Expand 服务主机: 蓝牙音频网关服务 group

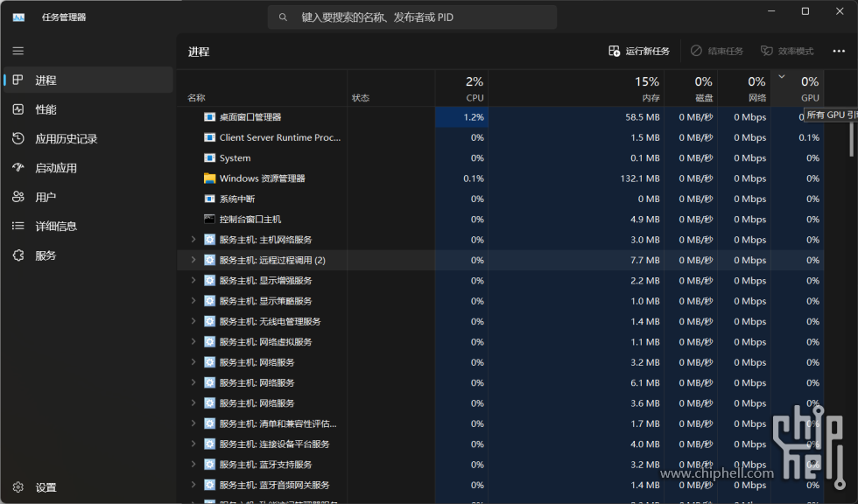point(193,485)
